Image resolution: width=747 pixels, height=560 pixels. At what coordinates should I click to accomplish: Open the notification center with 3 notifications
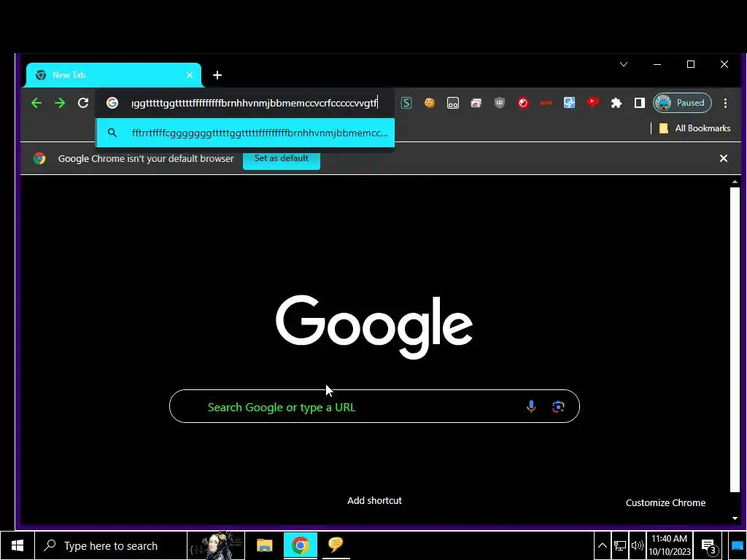point(709,547)
